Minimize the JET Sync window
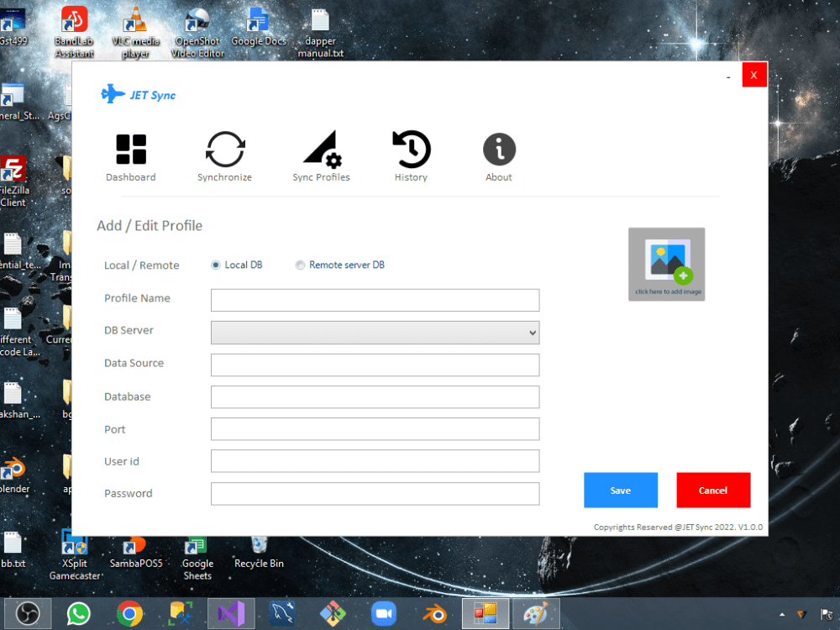 click(728, 77)
